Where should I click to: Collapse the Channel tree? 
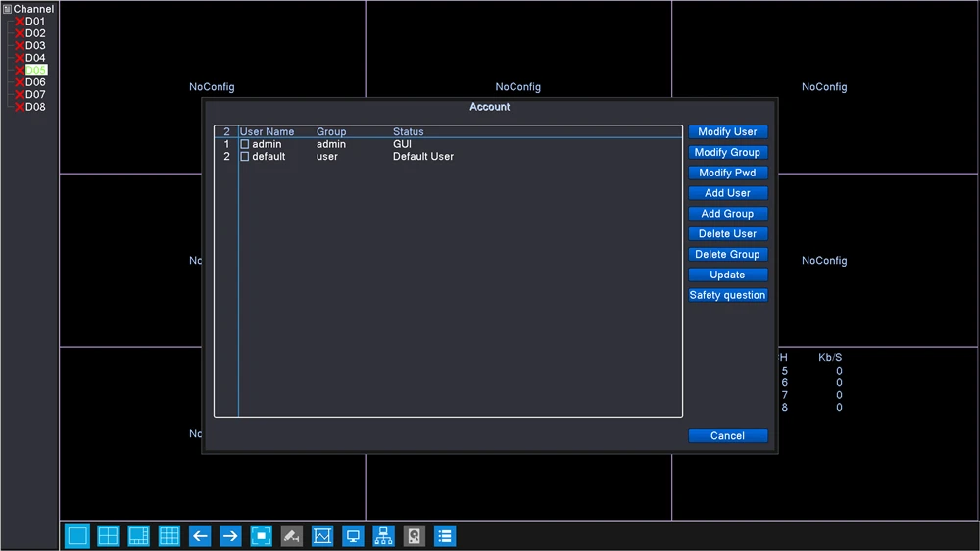[7, 9]
